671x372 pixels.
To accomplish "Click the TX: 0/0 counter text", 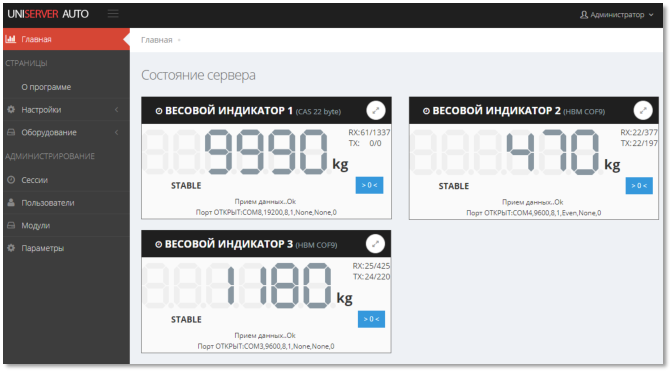I will 365,143.
